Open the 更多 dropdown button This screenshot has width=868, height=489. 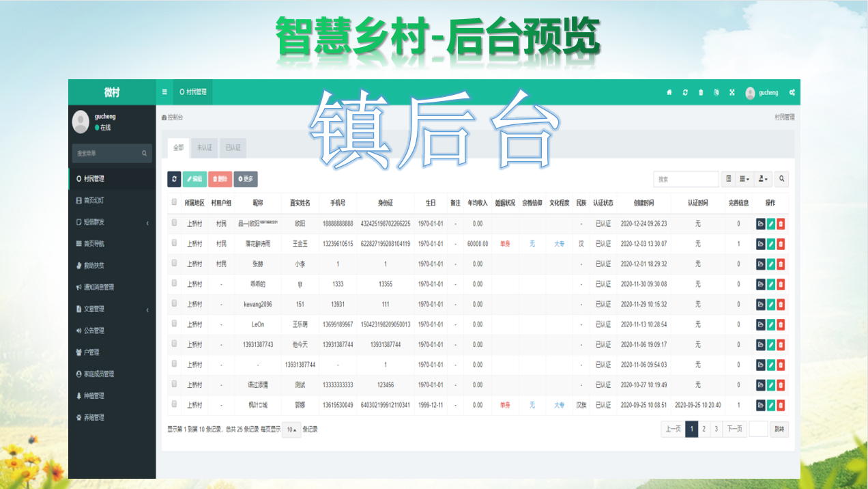(246, 179)
